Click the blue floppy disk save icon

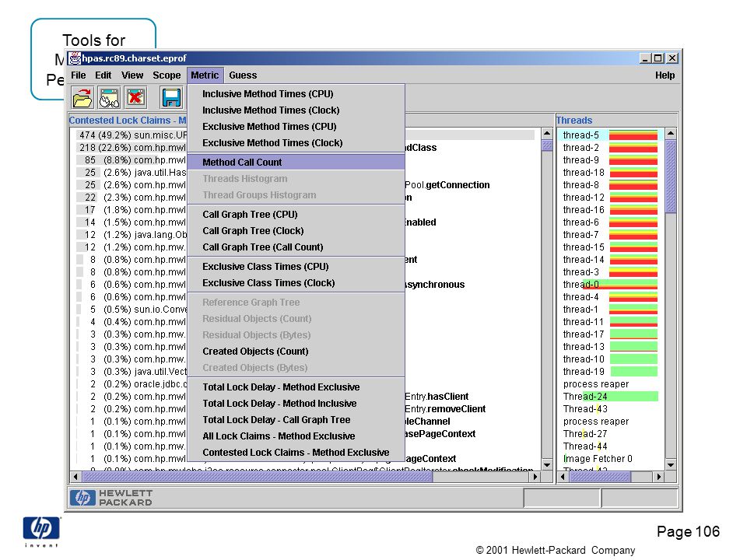pyautogui.click(x=171, y=98)
